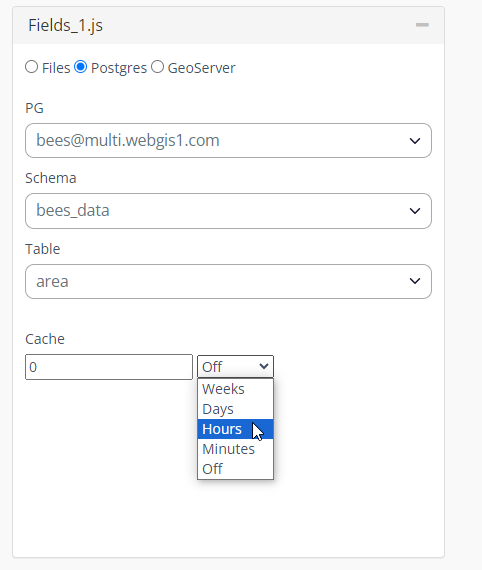The height and width of the screenshot is (570, 482).
Task: Choose Off option in cache unit list
Action: (236, 469)
